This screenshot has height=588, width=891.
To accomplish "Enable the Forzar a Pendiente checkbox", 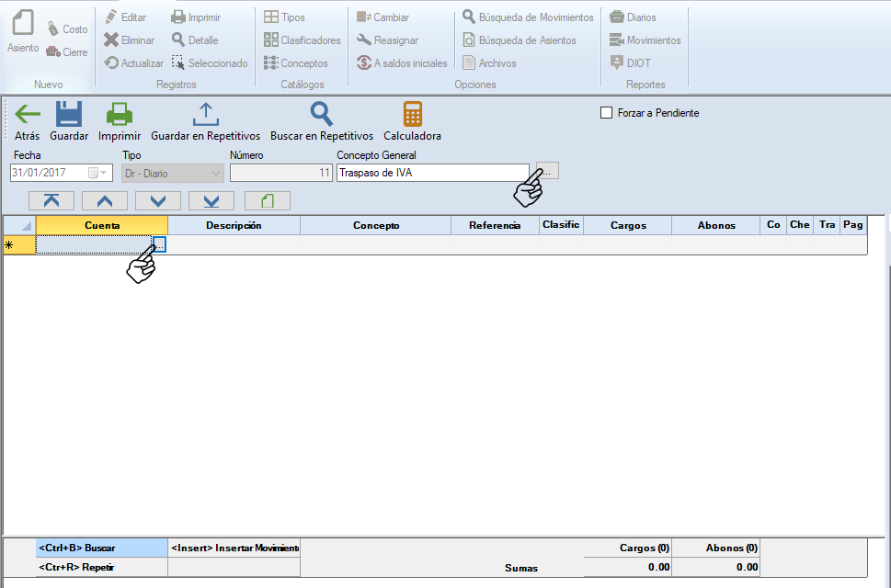I will [606, 113].
